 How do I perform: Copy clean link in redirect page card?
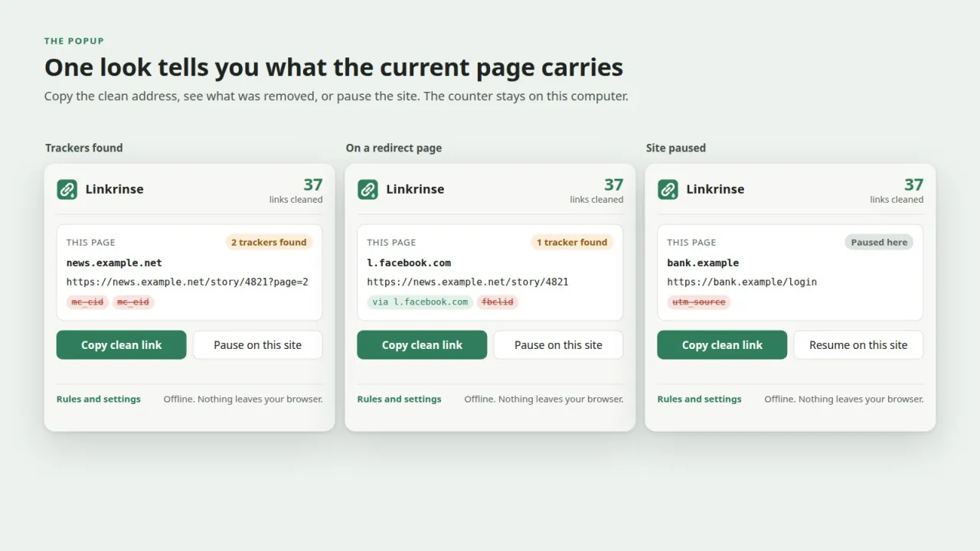click(x=422, y=345)
